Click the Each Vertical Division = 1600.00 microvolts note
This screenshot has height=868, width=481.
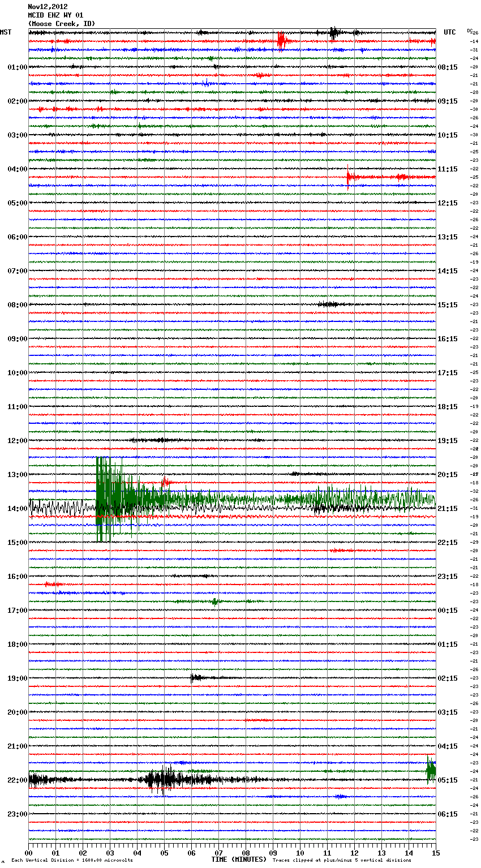click(72, 860)
